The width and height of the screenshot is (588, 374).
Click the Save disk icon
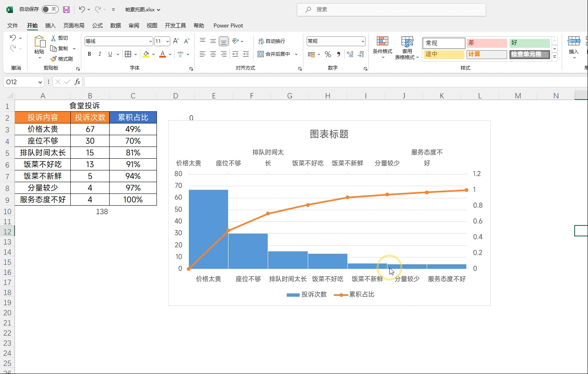66,9
